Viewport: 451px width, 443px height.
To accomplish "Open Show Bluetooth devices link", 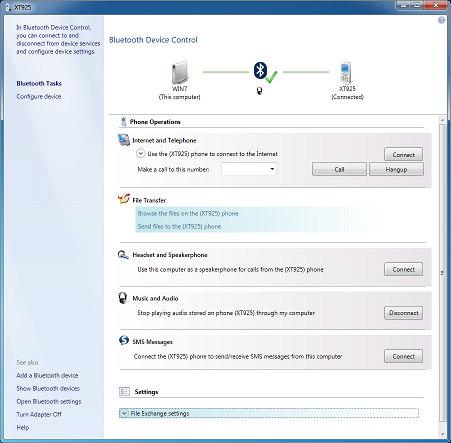I will pos(48,388).
